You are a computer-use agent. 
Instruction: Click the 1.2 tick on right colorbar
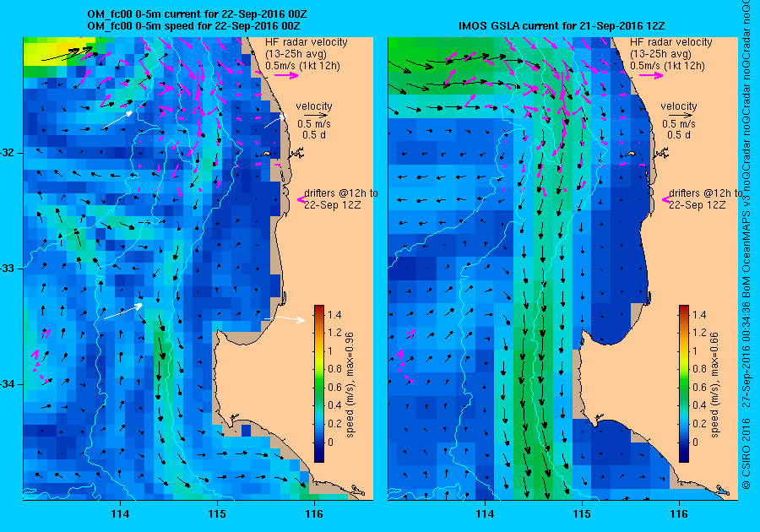[699, 333]
